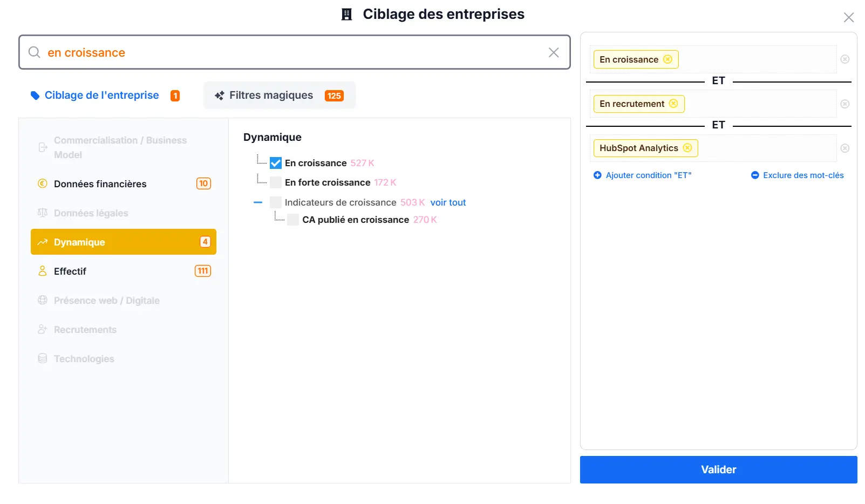Uncheck the 'En croissance' checkbox
This screenshot has height=504, width=865.
[276, 162]
